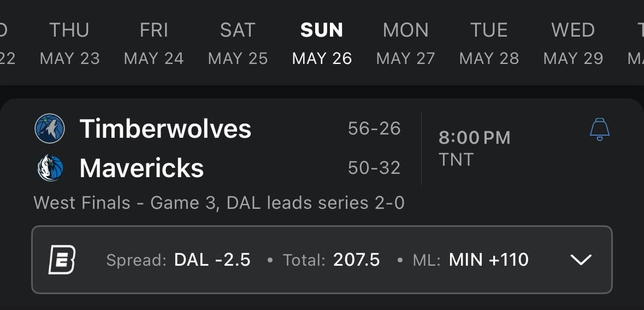Image resolution: width=644 pixels, height=310 pixels.
Task: Tap the 8:00 PM game time
Action: pyautogui.click(x=474, y=138)
